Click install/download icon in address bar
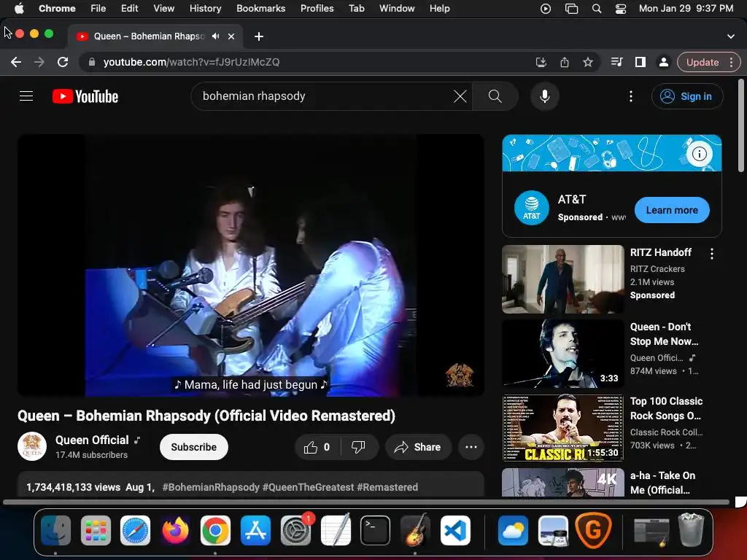 click(x=541, y=63)
